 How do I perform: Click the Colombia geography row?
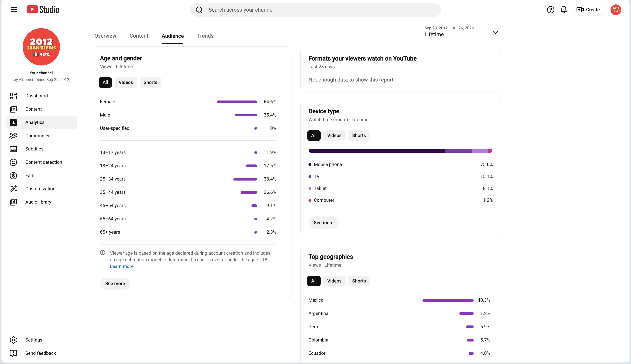(x=399, y=340)
